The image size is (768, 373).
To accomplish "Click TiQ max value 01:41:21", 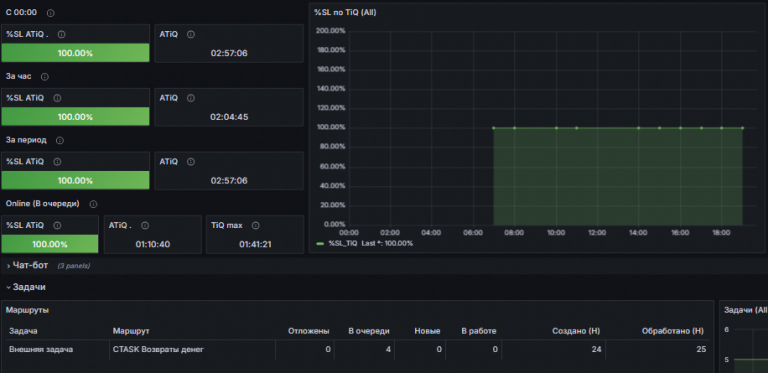I will pyautogui.click(x=255, y=244).
